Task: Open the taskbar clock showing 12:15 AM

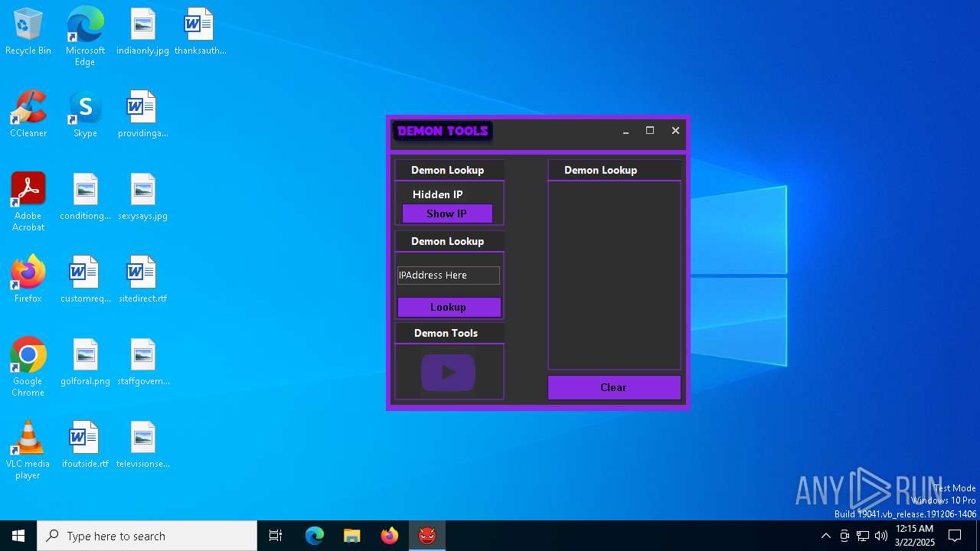Action: [914, 536]
